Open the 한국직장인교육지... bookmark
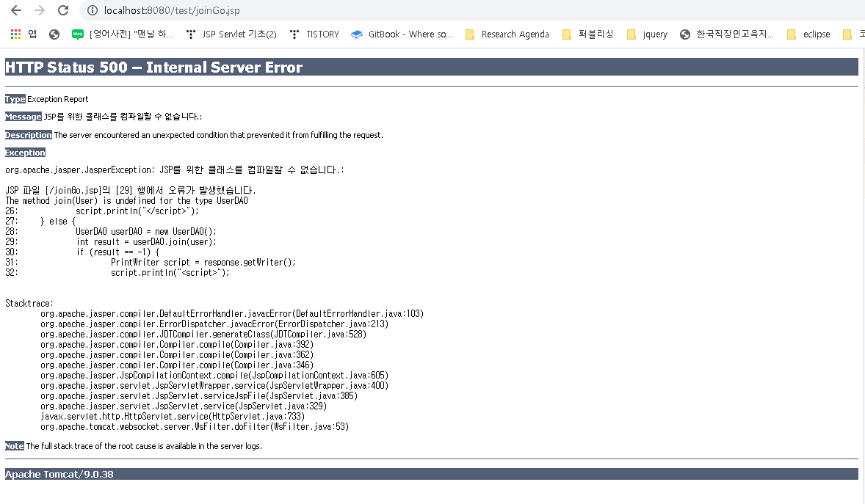This screenshot has height=504, width=865. tap(726, 34)
